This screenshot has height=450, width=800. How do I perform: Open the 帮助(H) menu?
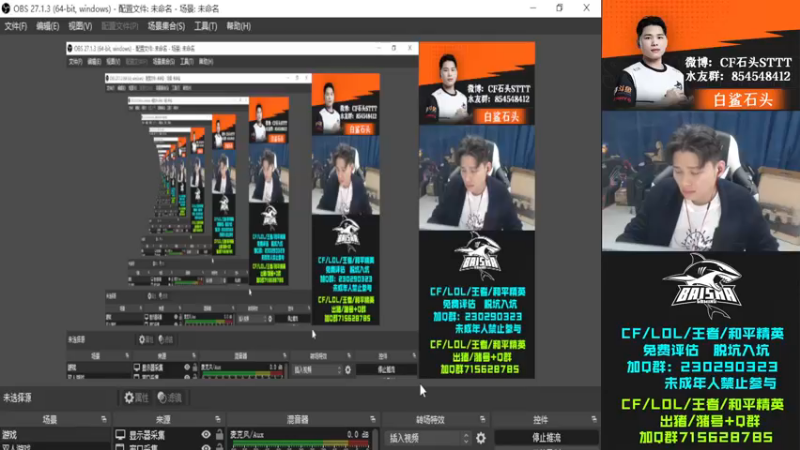coord(239,26)
